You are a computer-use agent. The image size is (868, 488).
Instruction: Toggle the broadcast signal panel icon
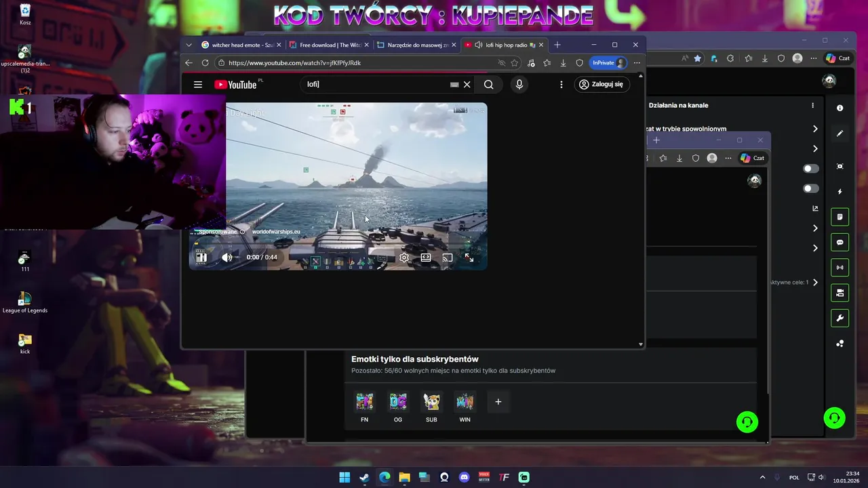pos(840,268)
